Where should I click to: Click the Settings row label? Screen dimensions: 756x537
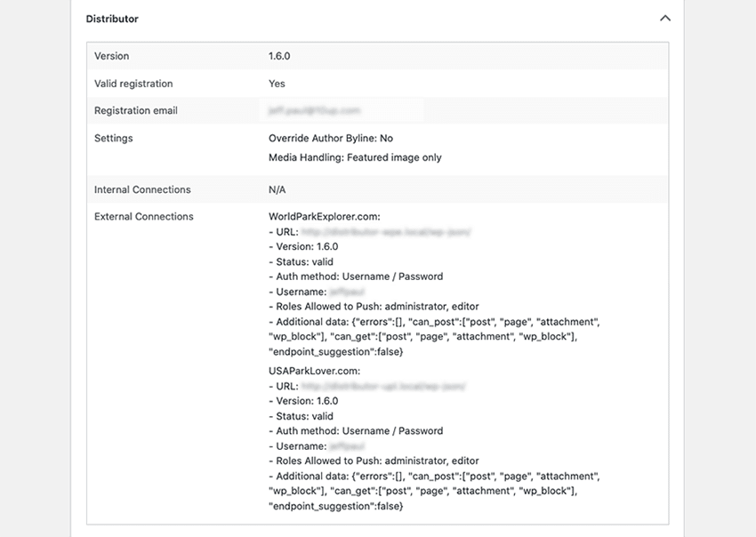[113, 139]
